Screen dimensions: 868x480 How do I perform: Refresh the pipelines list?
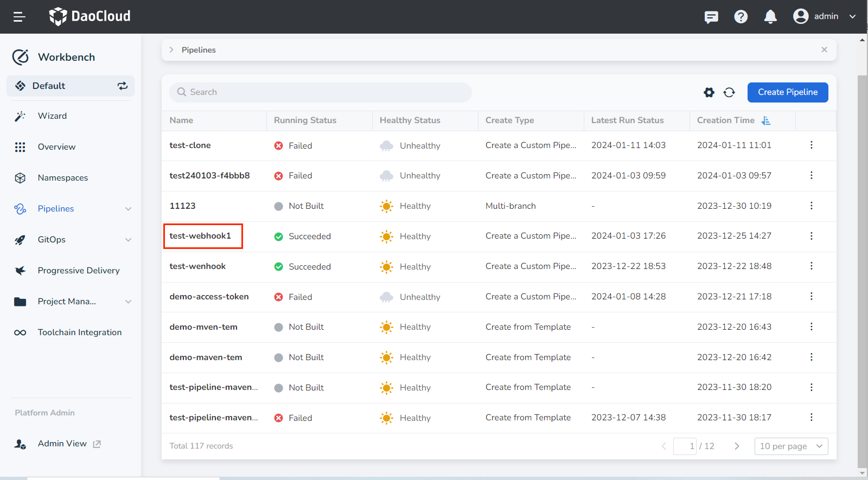(729, 92)
